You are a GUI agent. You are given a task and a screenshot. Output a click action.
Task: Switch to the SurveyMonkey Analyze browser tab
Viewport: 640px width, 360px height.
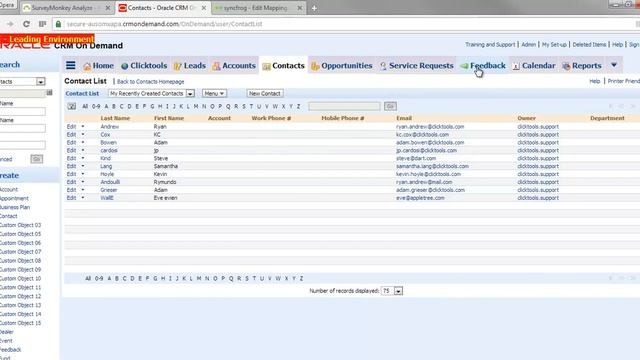click(x=62, y=8)
